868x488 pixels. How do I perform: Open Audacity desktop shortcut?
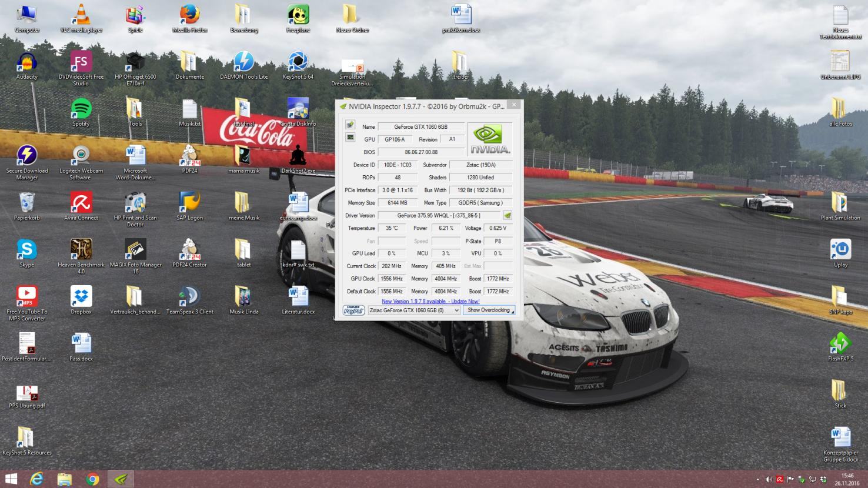point(27,66)
